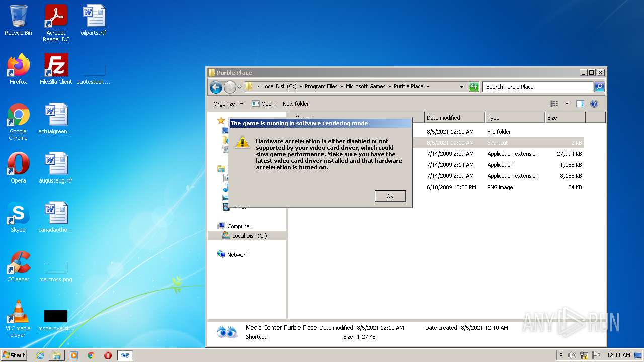Select oilparts.rtf desktop file
The width and height of the screenshot is (644, 362).
94,21
